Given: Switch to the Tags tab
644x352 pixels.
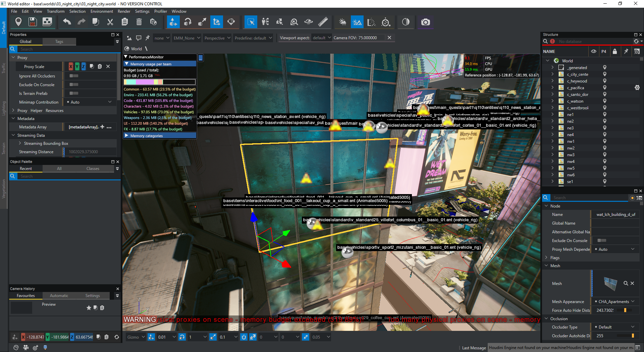Looking at the screenshot, I should point(59,42).
